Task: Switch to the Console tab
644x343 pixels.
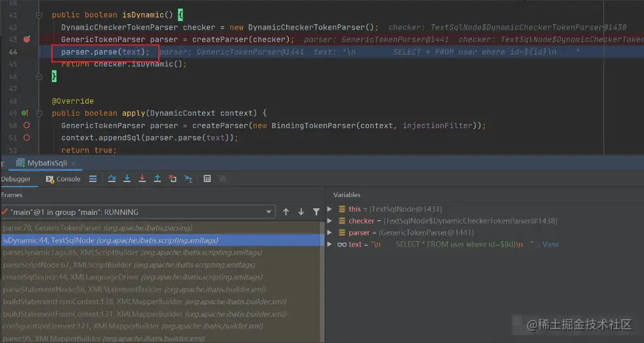Action: tap(63, 179)
